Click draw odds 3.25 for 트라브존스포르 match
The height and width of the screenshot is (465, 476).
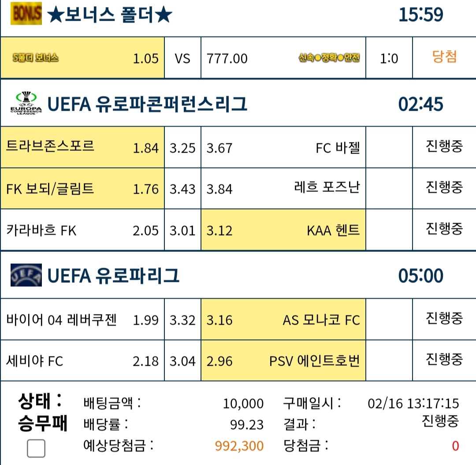tap(182, 147)
